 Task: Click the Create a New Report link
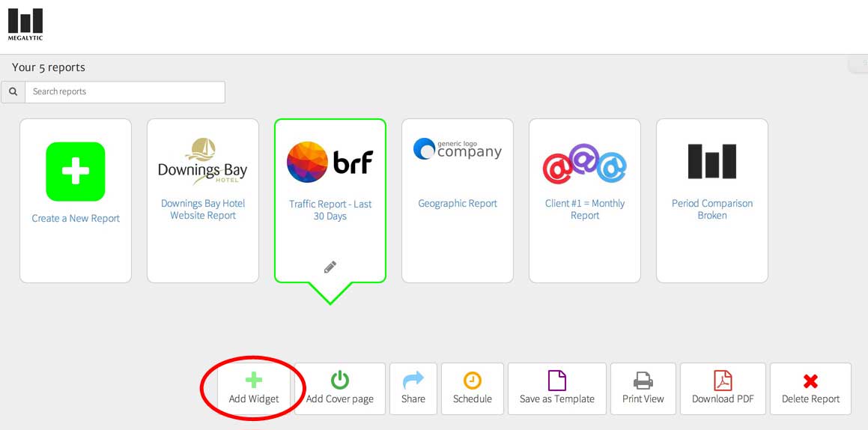(76, 218)
